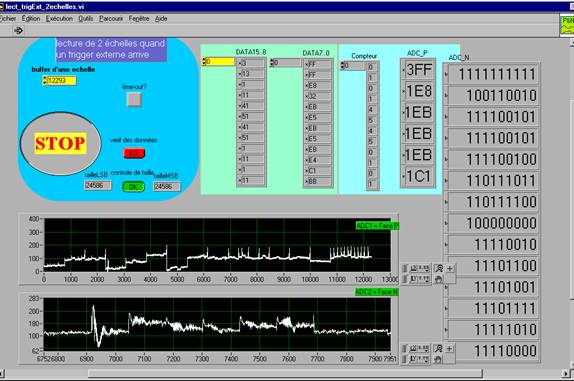This screenshot has width=574, height=381.
Task: Click the Run arrow in the toolbar
Action: point(18,30)
